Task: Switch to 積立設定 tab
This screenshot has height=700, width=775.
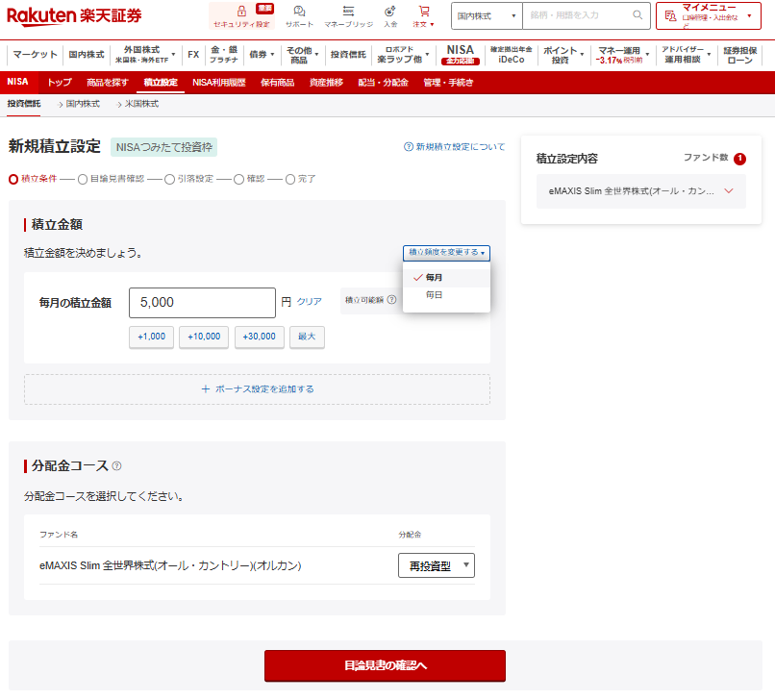Action: pyautogui.click(x=161, y=82)
